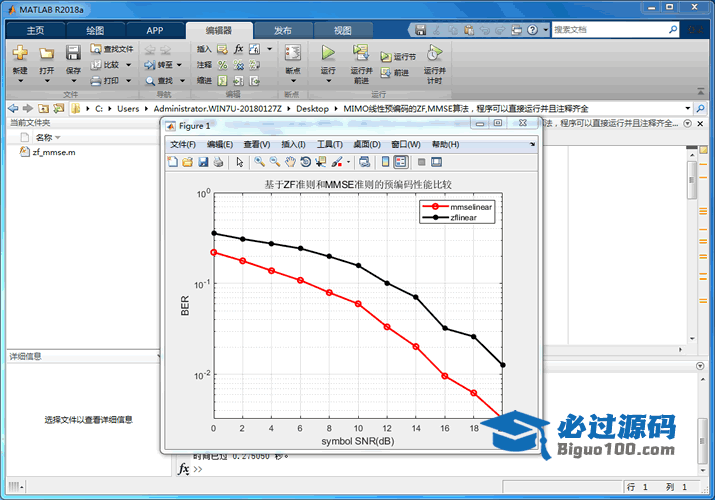Viewport: 715px width, 500px height.
Task: Click the 断点 (Breakpoints) icon
Action: pyautogui.click(x=293, y=53)
